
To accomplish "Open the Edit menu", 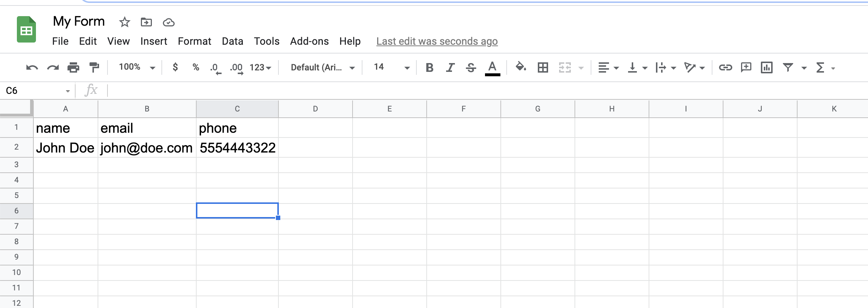I will coord(88,41).
